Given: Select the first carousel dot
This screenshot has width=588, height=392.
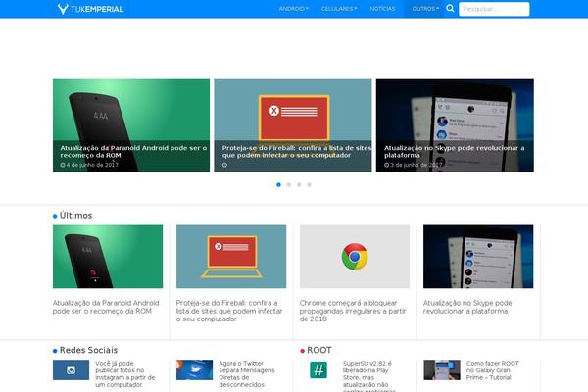Looking at the screenshot, I should click(278, 184).
